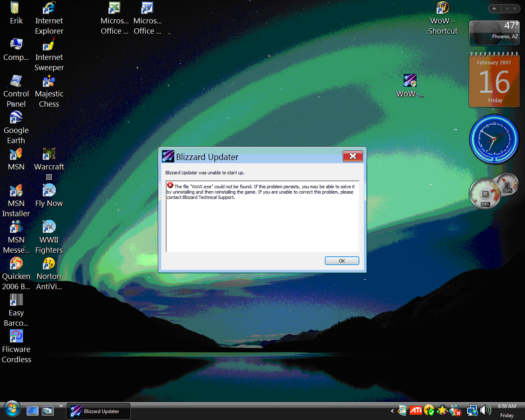
Task: Click the Blizzard Updater taskbar button
Action: click(x=98, y=411)
